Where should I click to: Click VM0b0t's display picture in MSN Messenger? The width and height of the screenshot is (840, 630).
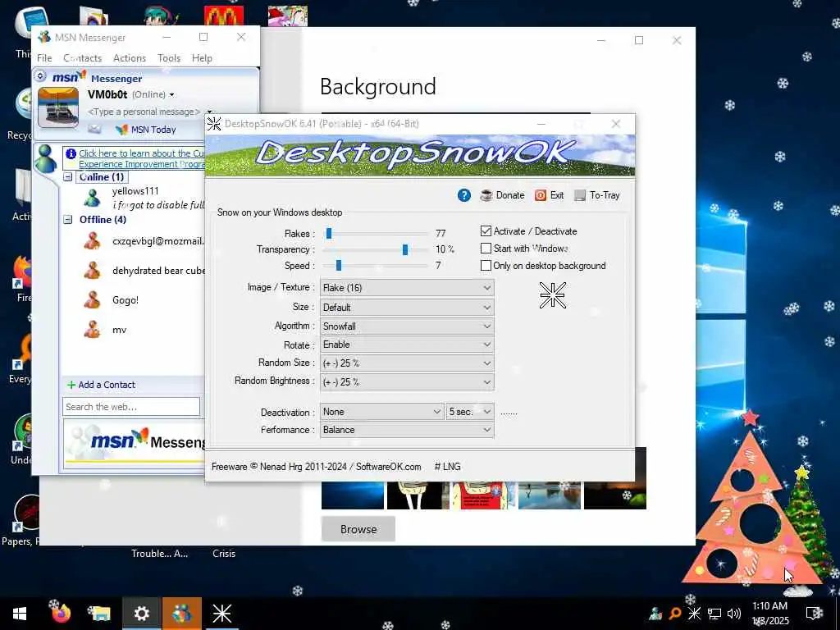click(x=58, y=107)
